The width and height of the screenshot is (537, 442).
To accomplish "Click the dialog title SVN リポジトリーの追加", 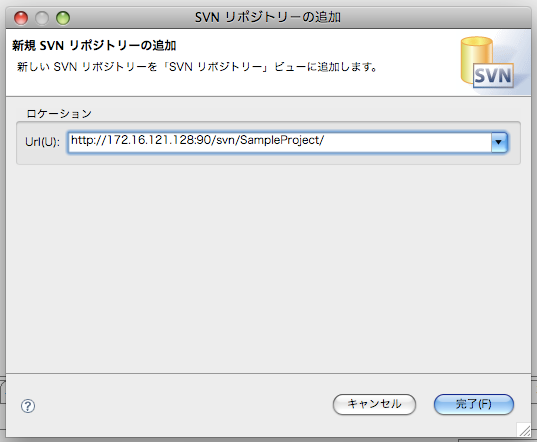I will tap(268, 17).
